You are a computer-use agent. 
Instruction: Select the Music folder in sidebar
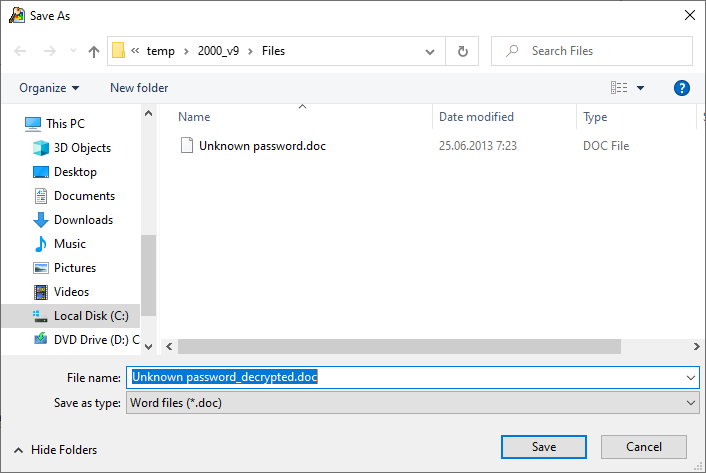(x=70, y=244)
